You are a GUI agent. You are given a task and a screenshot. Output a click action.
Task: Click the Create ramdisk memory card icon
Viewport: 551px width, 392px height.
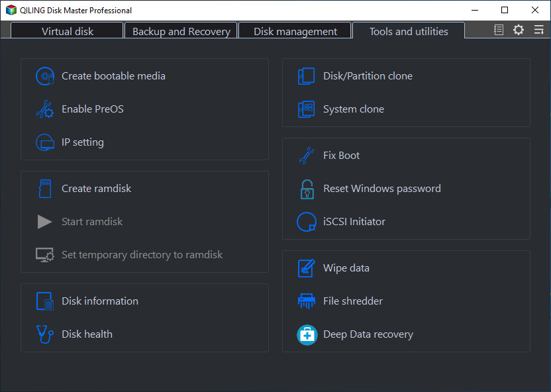(45, 189)
